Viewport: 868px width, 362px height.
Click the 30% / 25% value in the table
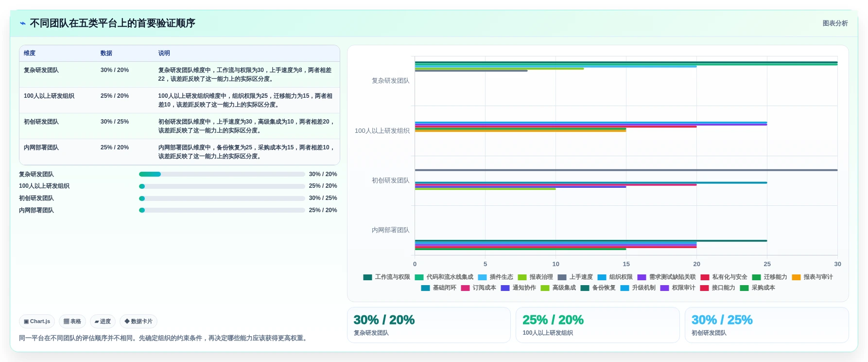click(x=115, y=122)
